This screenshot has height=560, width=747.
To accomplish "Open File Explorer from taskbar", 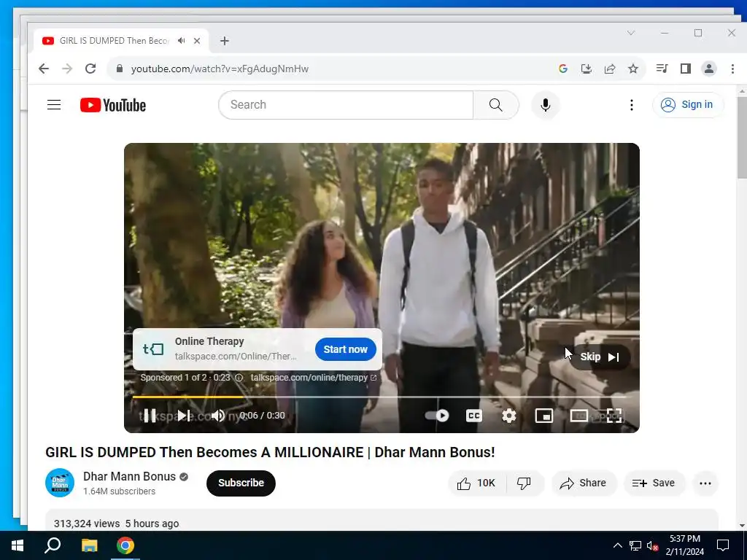I will (89, 545).
